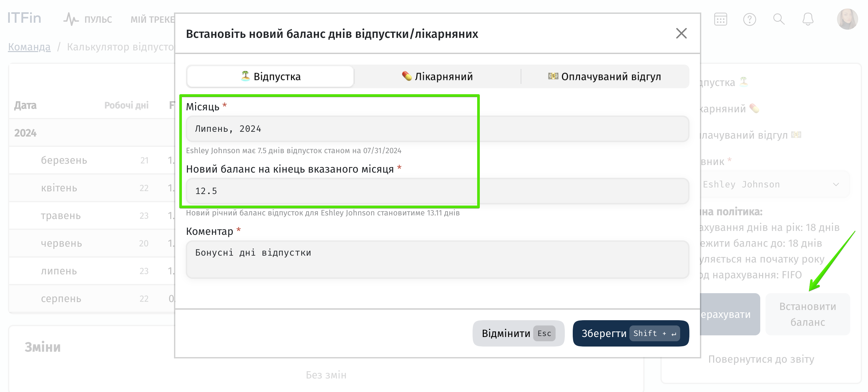Open the calendar icon in header
Image resolution: width=868 pixels, height=392 pixels.
pos(720,19)
